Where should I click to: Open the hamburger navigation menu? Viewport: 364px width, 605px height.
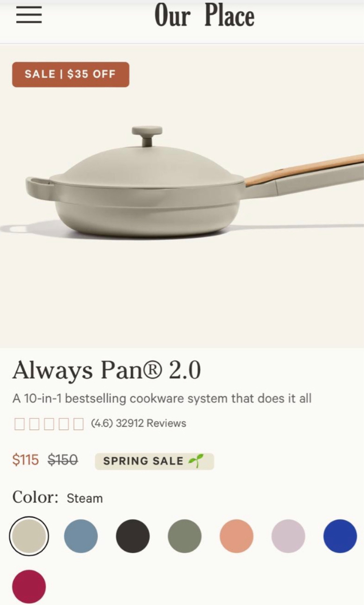pyautogui.click(x=29, y=15)
